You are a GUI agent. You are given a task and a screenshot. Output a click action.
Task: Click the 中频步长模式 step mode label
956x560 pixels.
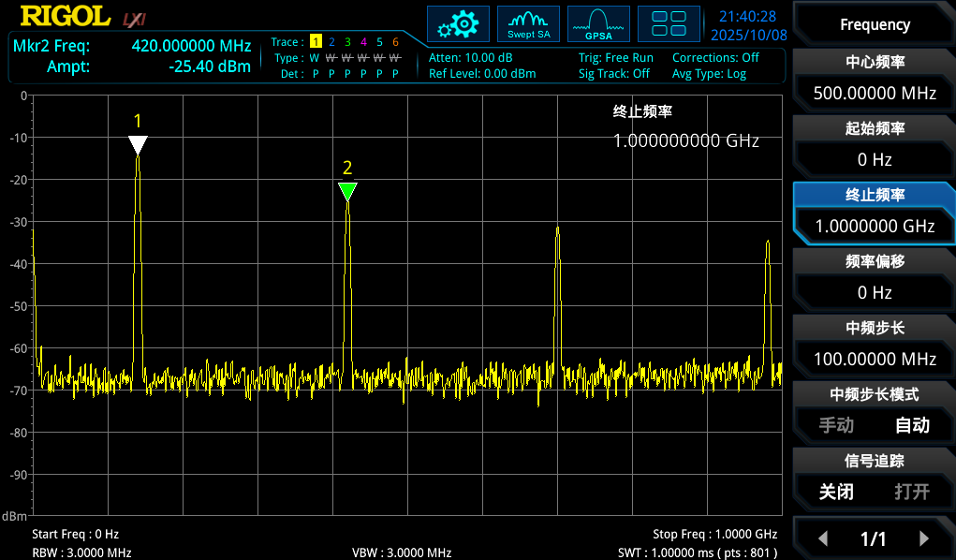pyautogui.click(x=875, y=394)
